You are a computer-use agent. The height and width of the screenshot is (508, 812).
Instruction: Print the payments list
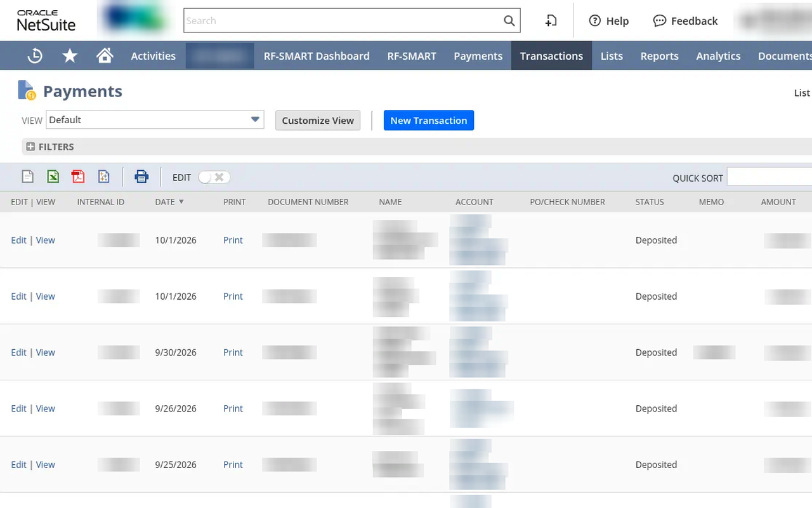point(141,177)
